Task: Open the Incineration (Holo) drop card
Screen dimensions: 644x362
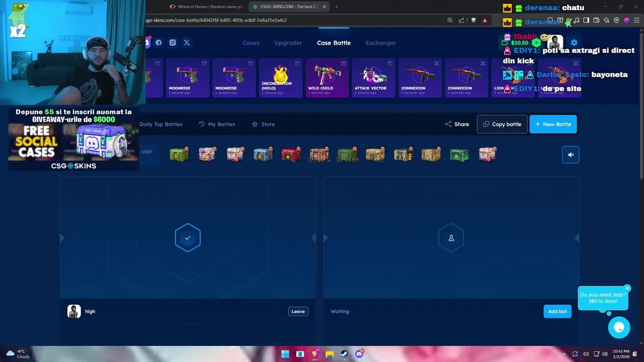Action: [280, 77]
